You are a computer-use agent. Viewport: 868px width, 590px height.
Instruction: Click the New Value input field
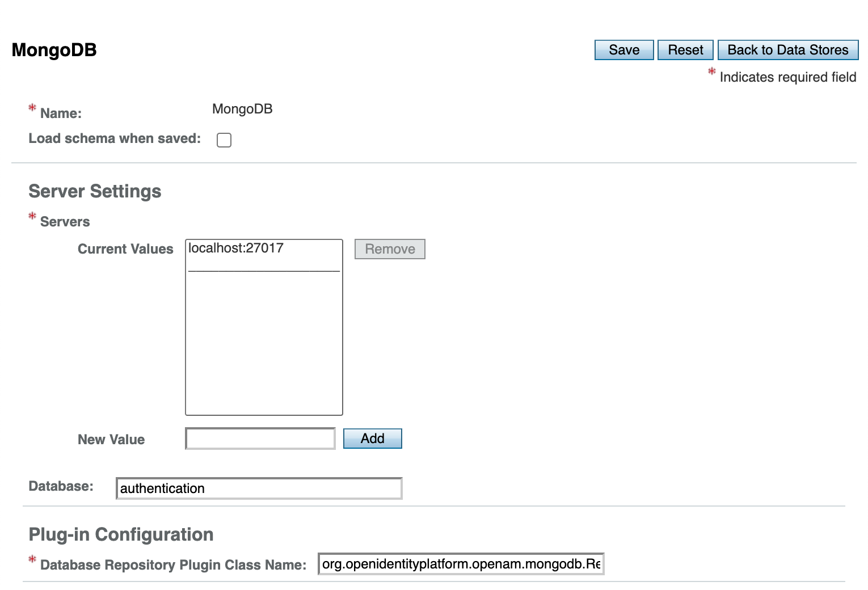point(260,439)
